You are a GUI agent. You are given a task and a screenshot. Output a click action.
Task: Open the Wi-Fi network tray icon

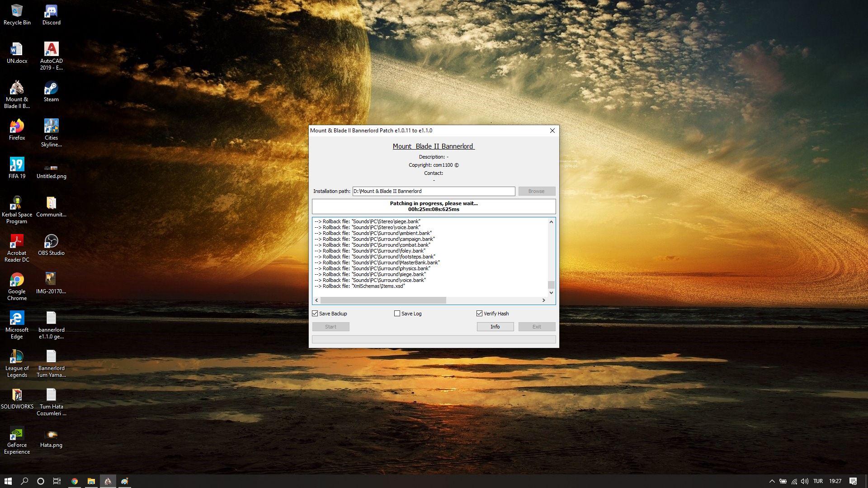point(794,481)
